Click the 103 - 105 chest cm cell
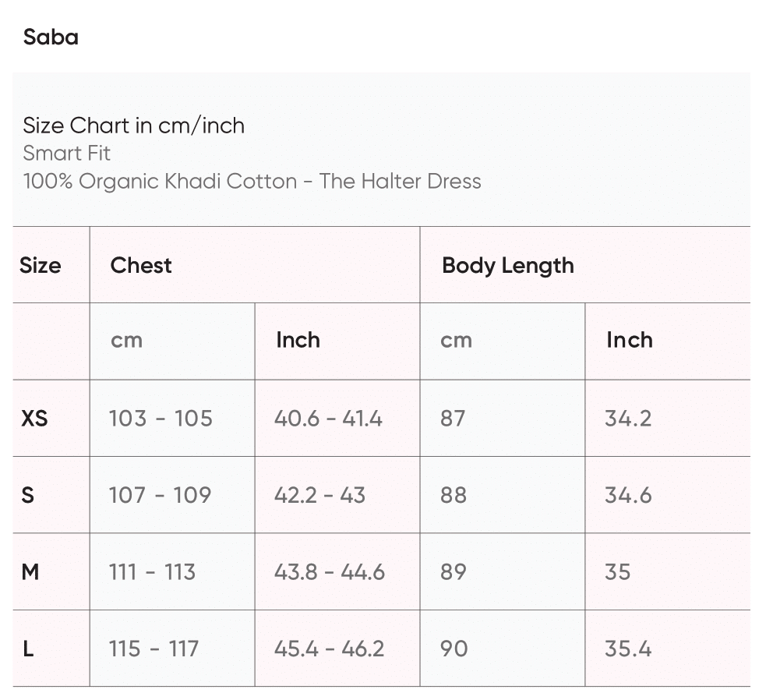Viewport: 773px width, 700px height. click(161, 419)
